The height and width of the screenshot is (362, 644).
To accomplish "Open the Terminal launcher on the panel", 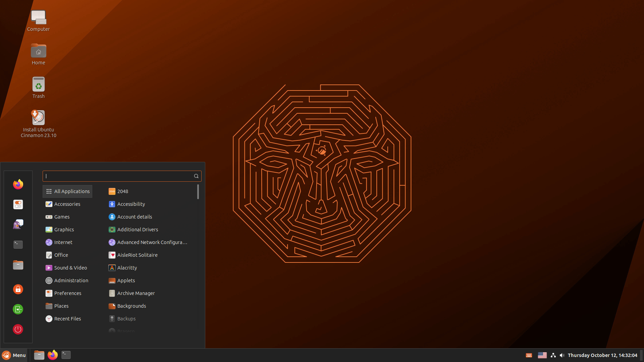I will click(x=66, y=355).
